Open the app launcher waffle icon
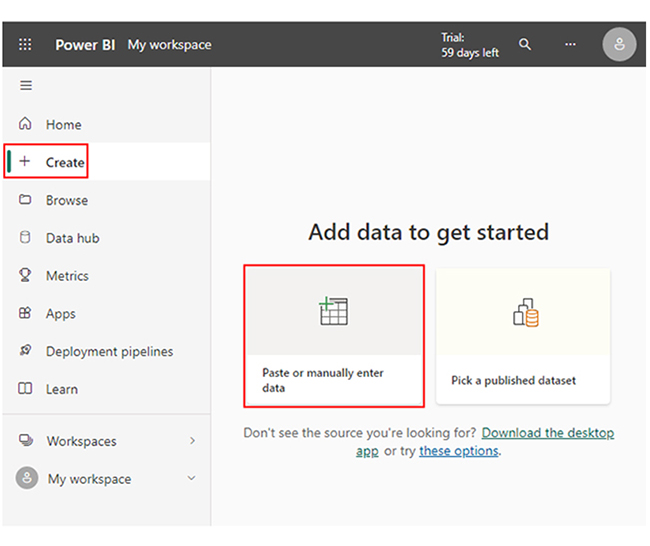 (x=25, y=44)
